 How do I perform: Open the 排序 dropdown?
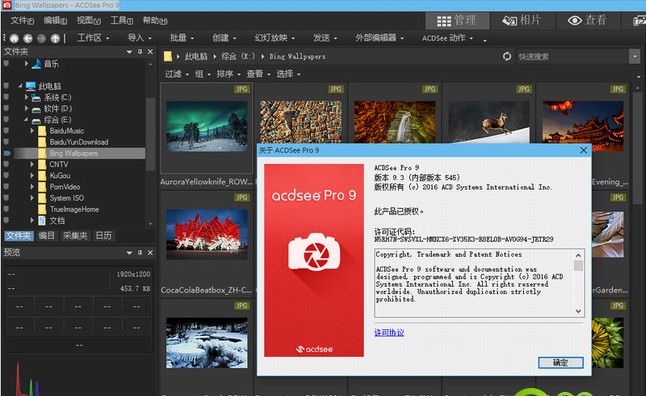(229, 74)
